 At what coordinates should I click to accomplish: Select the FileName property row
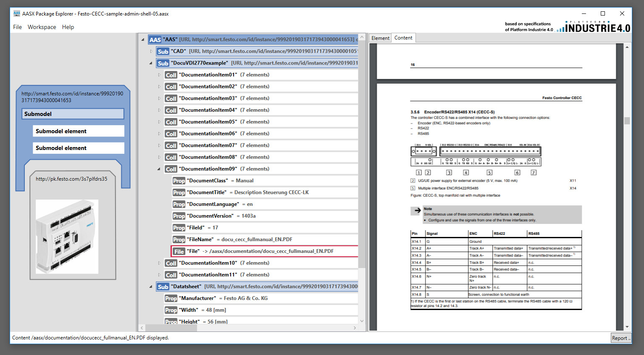pyautogui.click(x=265, y=239)
